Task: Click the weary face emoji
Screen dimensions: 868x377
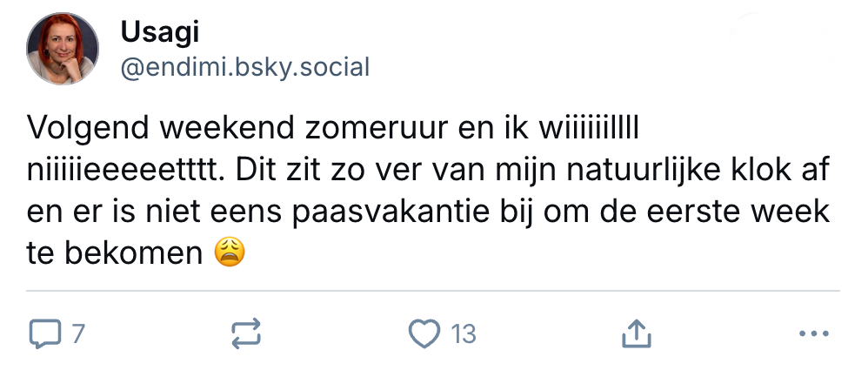Action: pos(230,252)
